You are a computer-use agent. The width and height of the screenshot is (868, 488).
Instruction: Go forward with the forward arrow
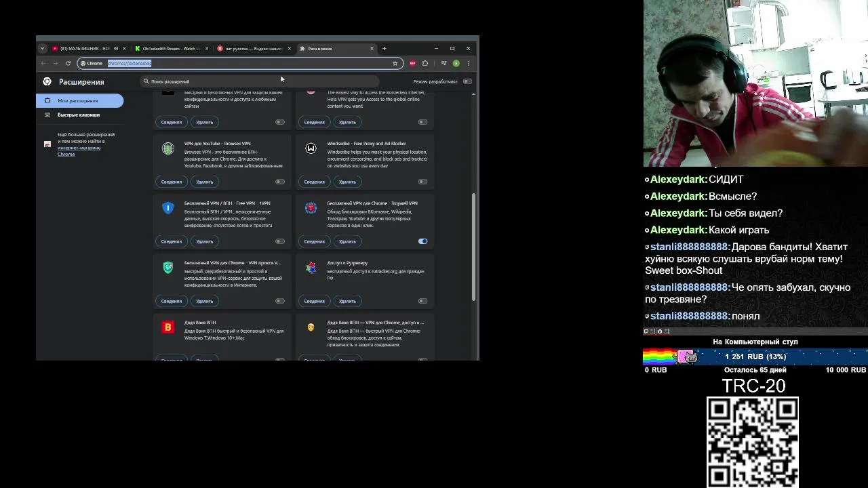coord(56,63)
